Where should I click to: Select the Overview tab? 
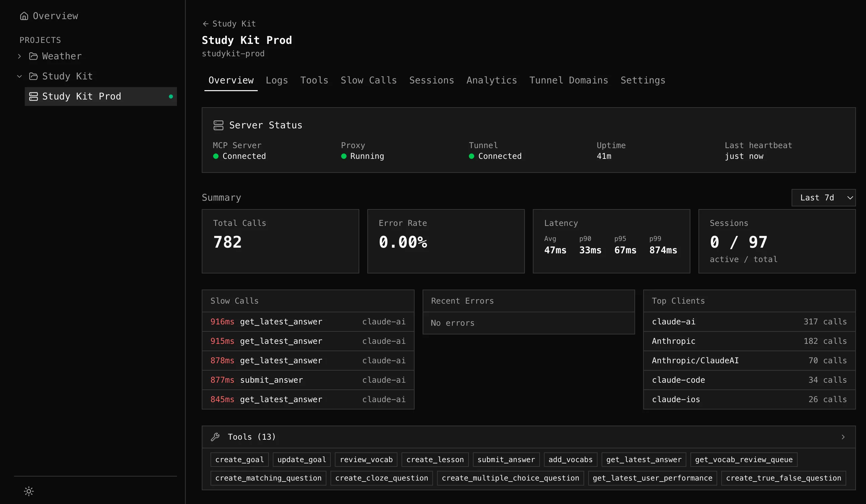point(231,80)
